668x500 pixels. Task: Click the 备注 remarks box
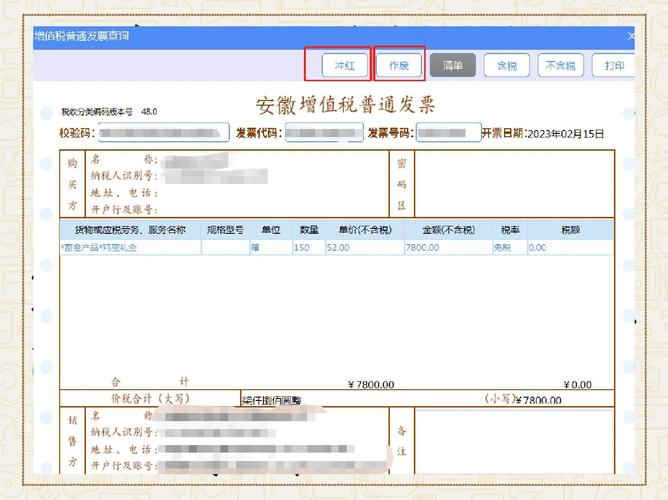[514, 441]
